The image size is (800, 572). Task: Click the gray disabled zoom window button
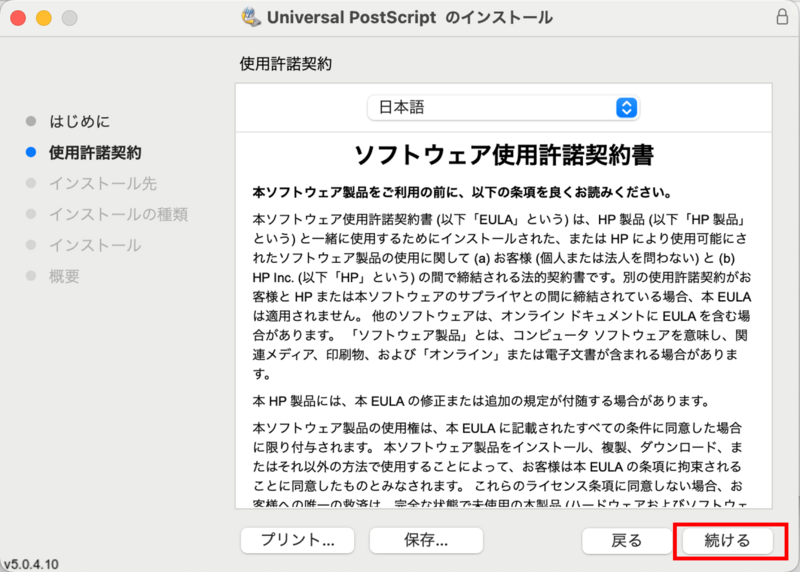pyautogui.click(x=69, y=18)
